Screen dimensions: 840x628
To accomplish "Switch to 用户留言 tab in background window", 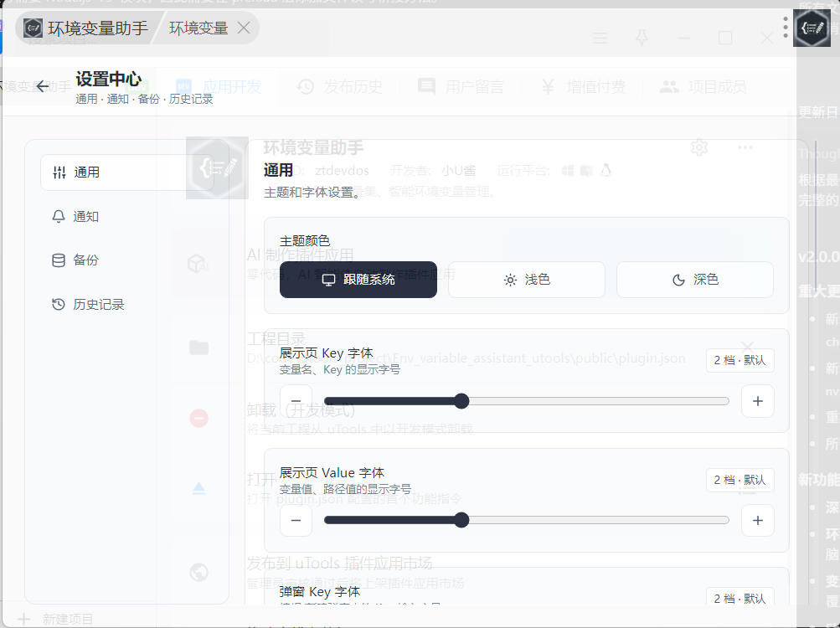I will 461,86.
